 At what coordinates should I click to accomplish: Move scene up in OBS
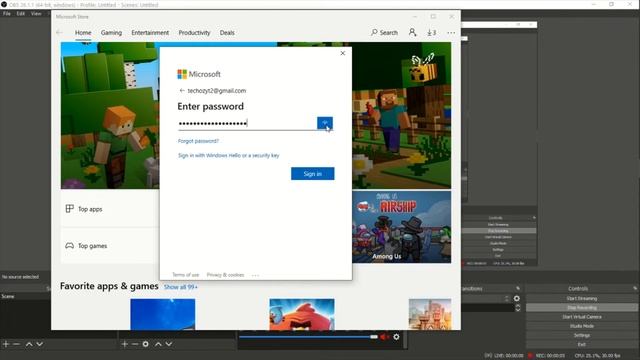point(29,344)
